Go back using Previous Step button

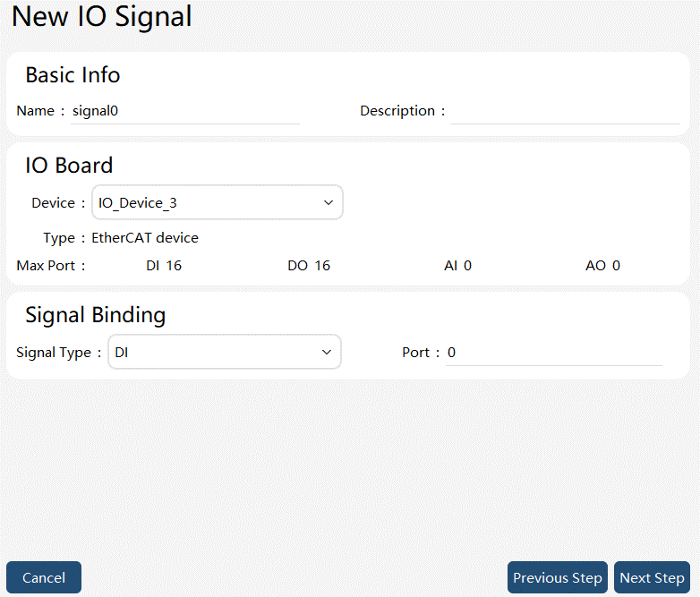557,577
